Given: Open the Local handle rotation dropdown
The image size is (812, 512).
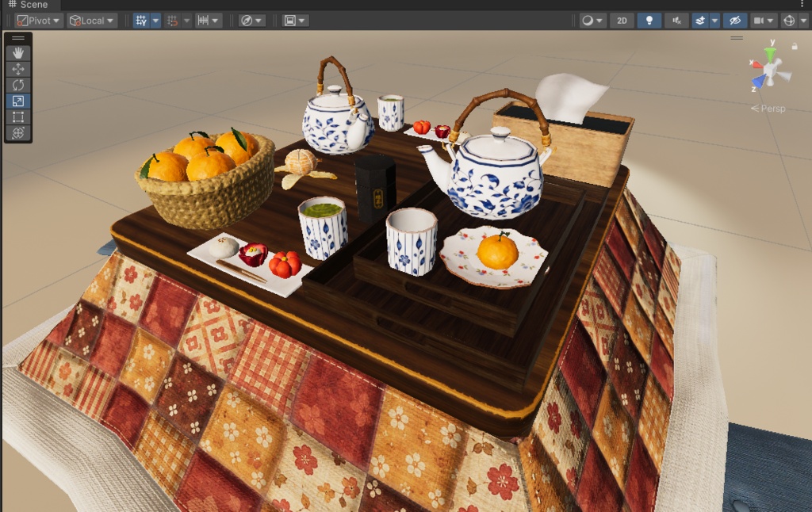Looking at the screenshot, I should pyautogui.click(x=92, y=21).
